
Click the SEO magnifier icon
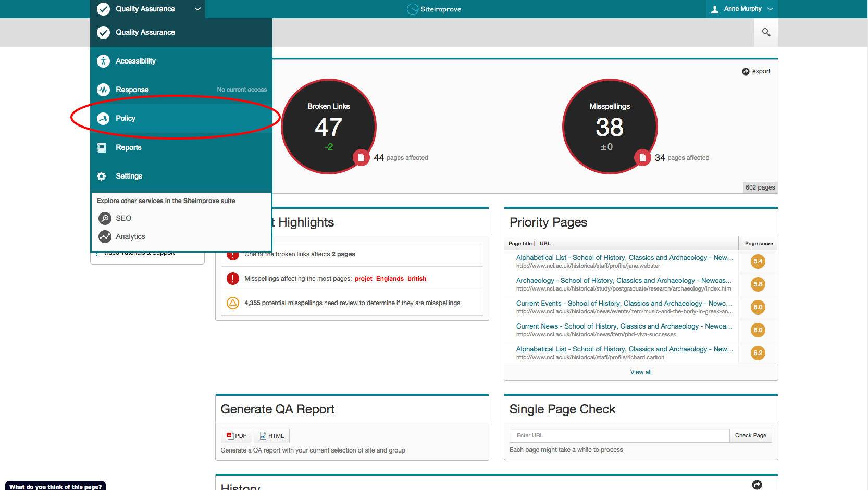coord(105,218)
